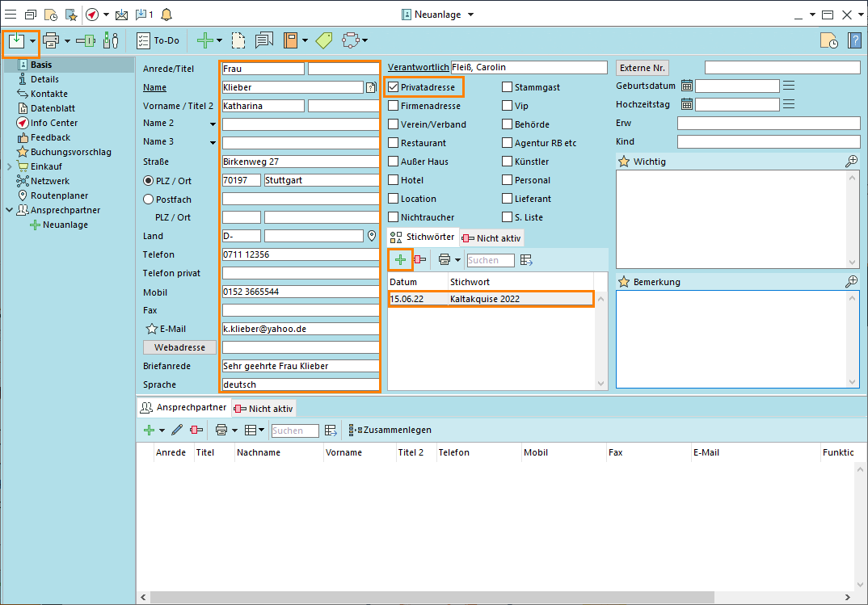The width and height of the screenshot is (868, 605).
Task: Open the Geburtsdatum calendar picker icon
Action: coord(687,86)
